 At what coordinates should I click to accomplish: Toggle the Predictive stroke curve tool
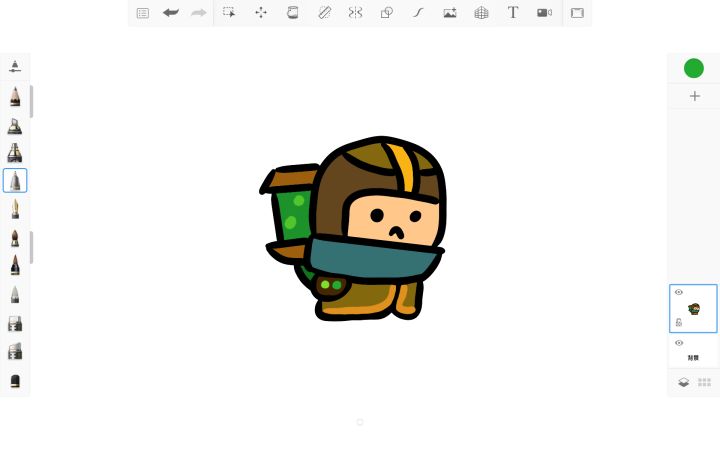click(418, 13)
